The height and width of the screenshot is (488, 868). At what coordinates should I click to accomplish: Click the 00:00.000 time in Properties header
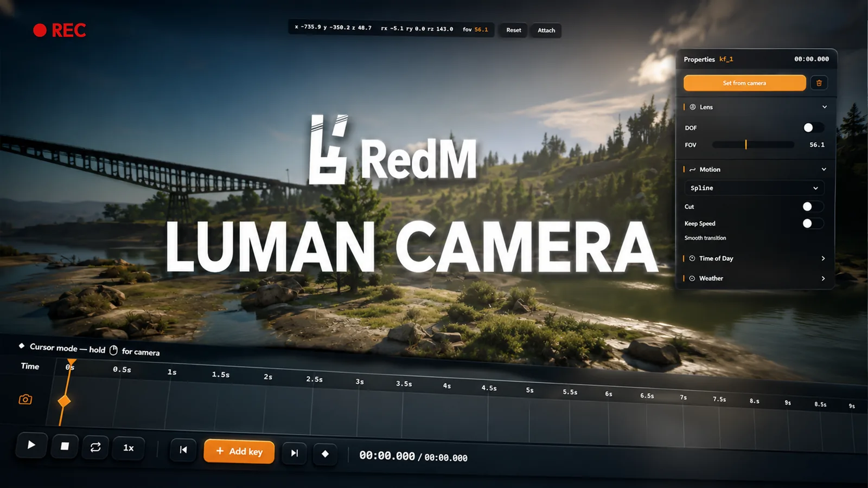[812, 59]
